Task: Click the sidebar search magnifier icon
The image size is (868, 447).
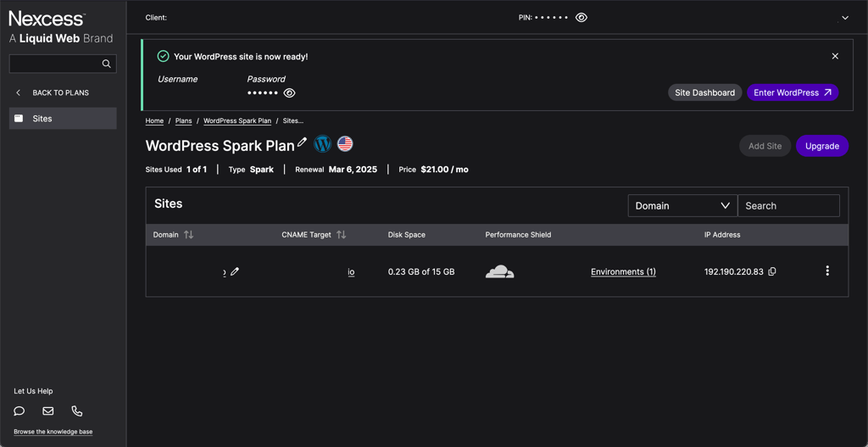Action: (x=106, y=64)
